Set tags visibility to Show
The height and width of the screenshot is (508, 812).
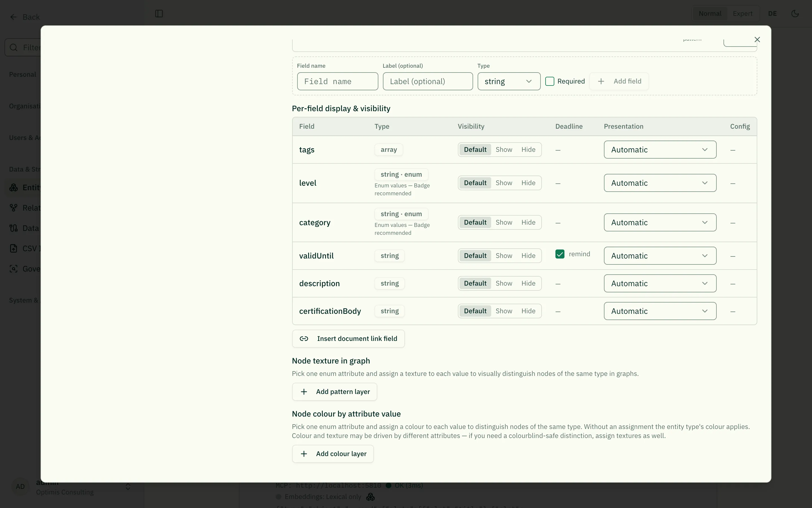click(x=504, y=150)
